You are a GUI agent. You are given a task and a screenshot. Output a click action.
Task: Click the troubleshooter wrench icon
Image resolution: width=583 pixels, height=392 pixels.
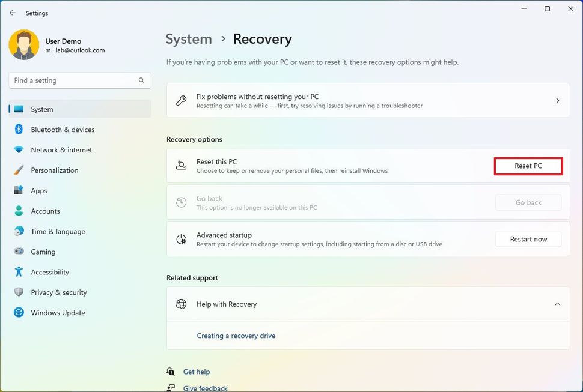coord(181,101)
